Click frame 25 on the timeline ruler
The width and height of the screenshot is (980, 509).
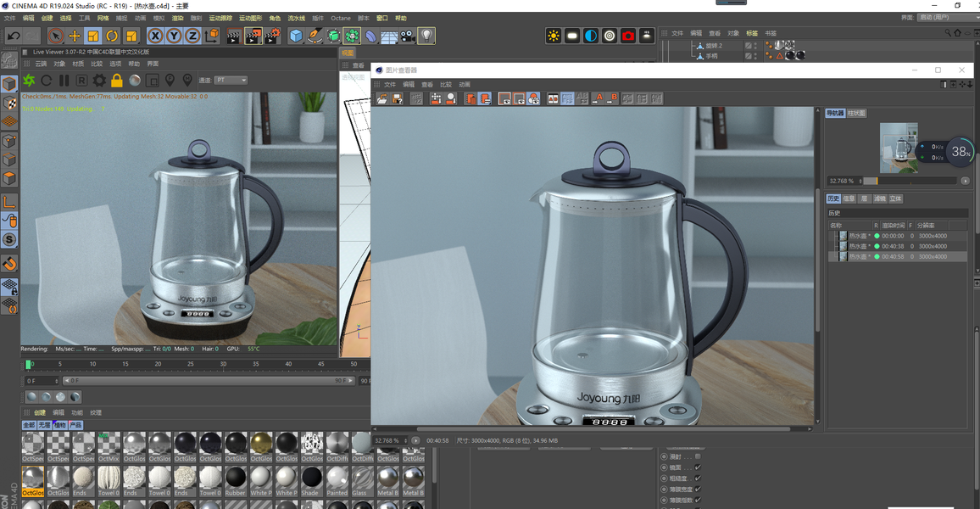(191, 364)
